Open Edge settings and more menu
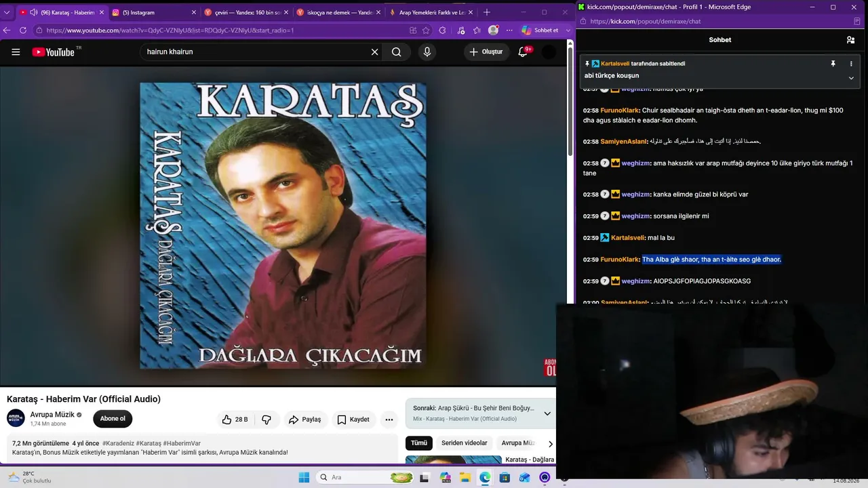This screenshot has height=488, width=868. coord(509,30)
